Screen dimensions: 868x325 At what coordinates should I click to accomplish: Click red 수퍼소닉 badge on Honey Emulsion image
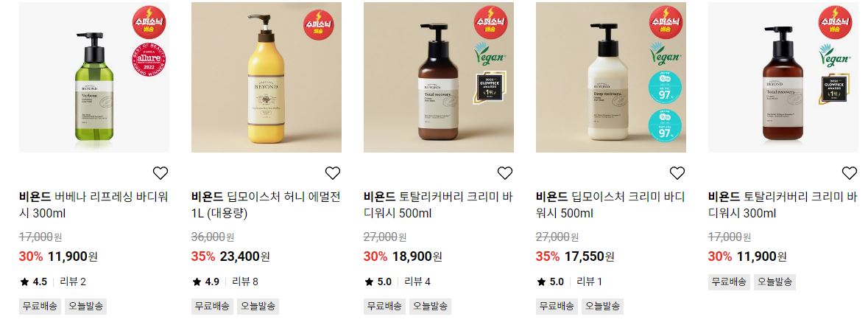[318, 24]
